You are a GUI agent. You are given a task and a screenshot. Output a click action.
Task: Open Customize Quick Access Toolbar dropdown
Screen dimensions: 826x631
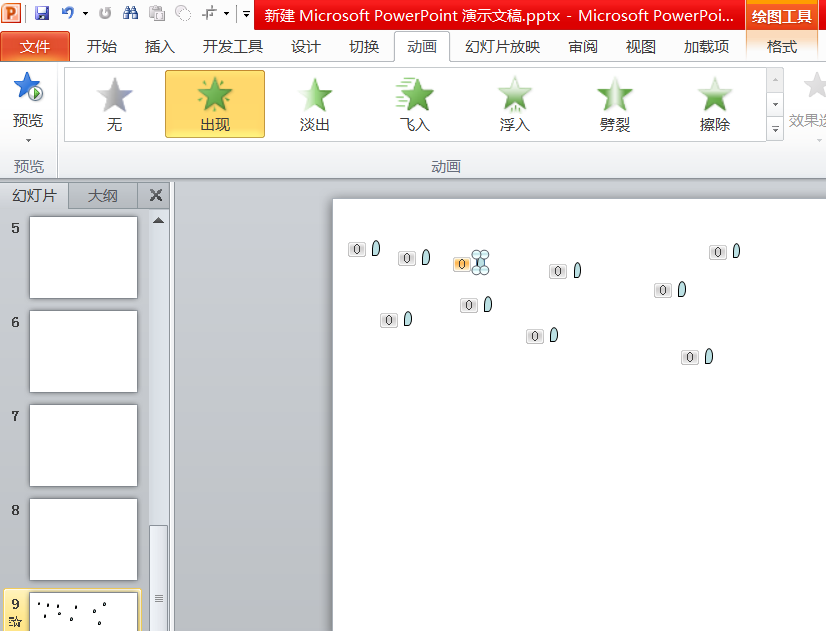[x=246, y=14]
